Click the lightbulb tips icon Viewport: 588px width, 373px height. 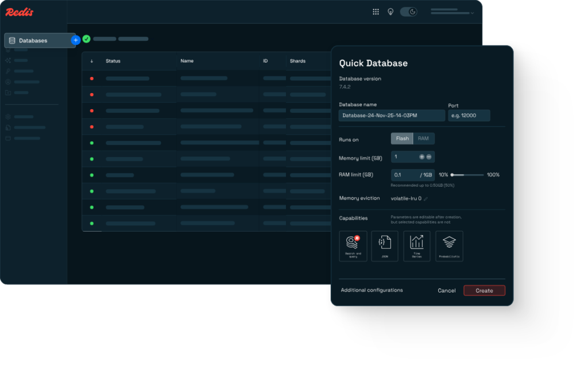click(x=390, y=11)
